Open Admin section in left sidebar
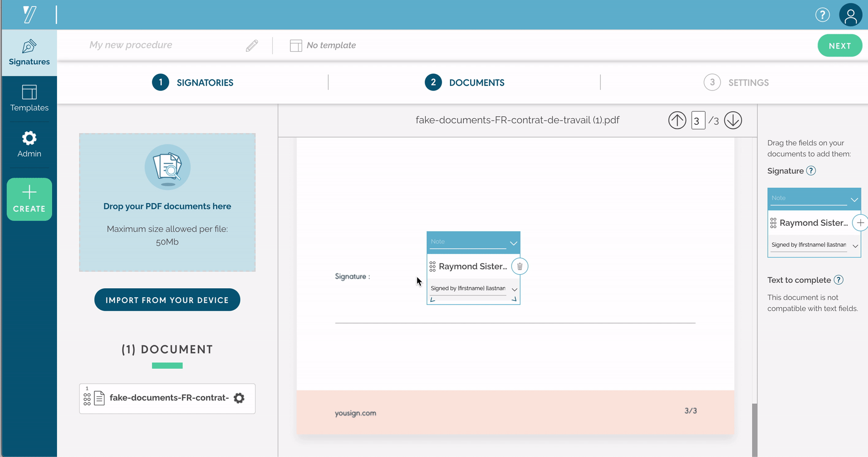The width and height of the screenshot is (868, 457). coord(29,144)
